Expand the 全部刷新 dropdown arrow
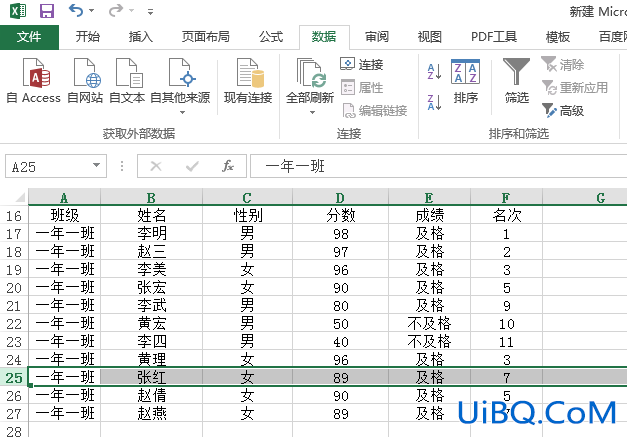 click(x=312, y=113)
